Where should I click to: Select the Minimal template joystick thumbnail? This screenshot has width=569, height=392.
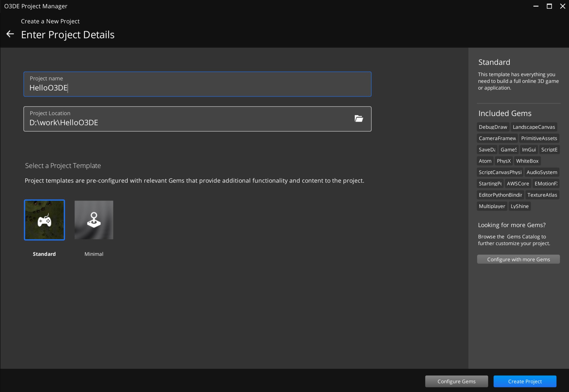pos(94,220)
